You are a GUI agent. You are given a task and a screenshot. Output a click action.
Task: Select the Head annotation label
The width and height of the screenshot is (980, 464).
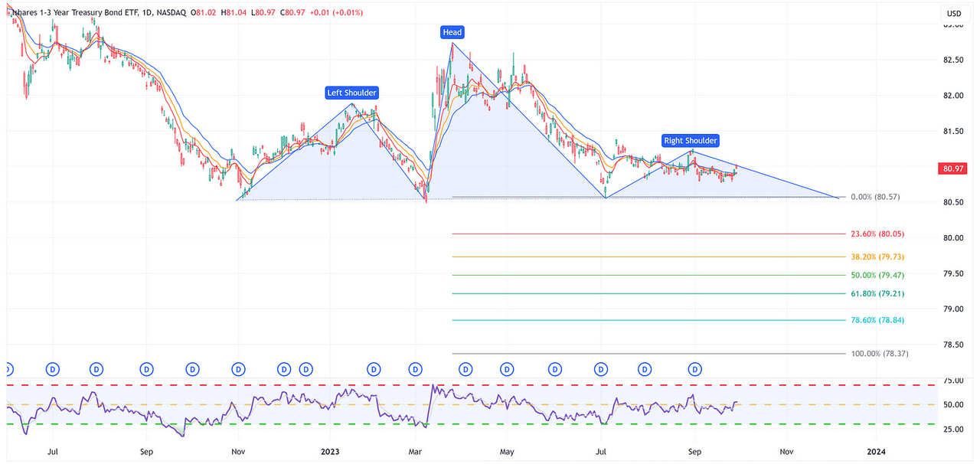(x=452, y=31)
